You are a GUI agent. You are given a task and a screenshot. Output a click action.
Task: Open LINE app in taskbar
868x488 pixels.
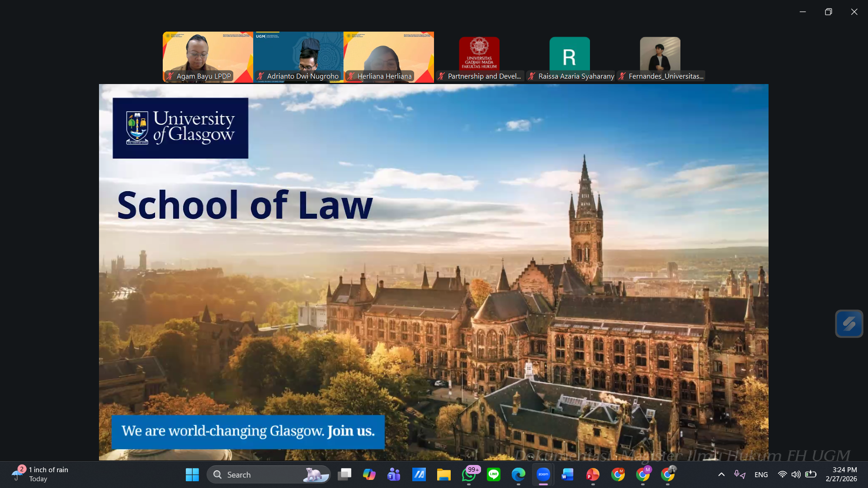(493, 474)
